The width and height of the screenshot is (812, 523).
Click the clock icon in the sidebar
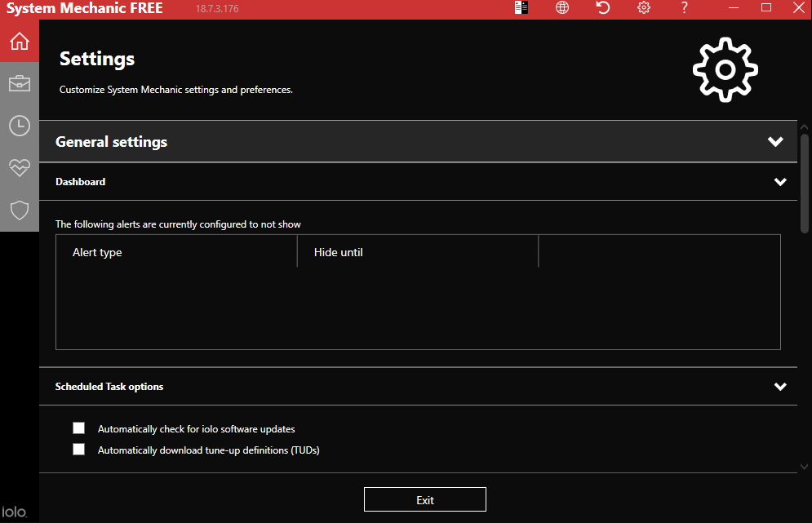pyautogui.click(x=20, y=126)
